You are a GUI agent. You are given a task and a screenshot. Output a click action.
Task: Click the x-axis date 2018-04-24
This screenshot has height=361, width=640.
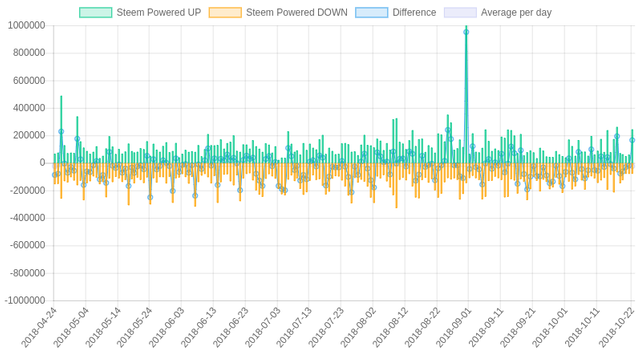click(38, 328)
